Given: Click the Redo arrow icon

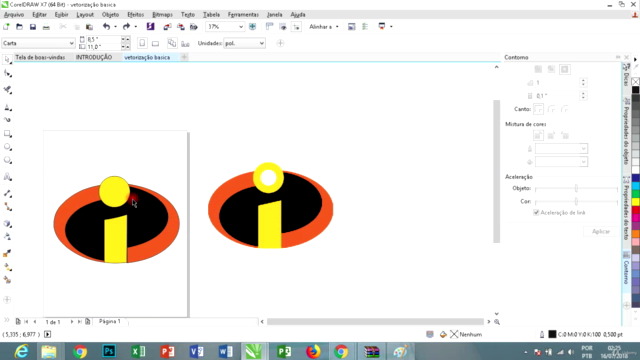Looking at the screenshot, I should pos(126,27).
